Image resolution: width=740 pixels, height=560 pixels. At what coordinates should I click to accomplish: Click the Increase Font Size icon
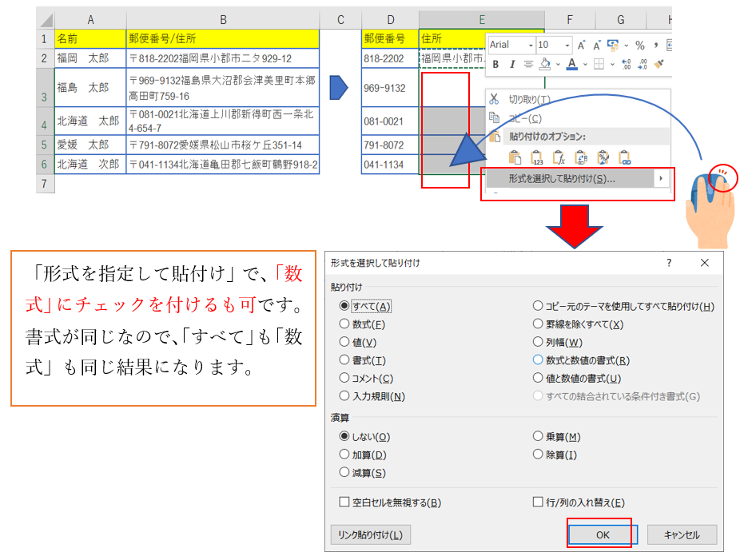[x=582, y=46]
